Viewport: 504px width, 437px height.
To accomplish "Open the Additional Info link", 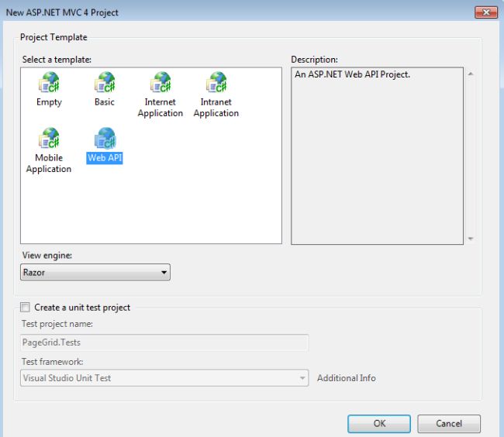I will 347,378.
